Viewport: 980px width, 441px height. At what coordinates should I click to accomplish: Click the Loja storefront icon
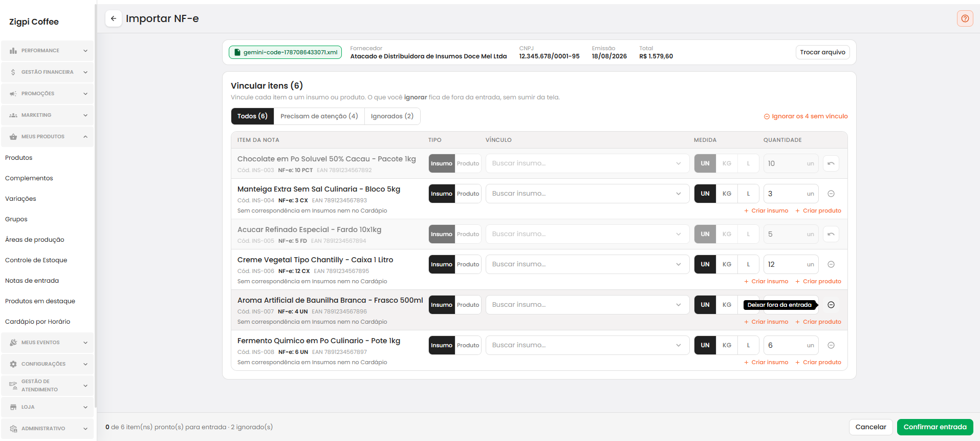pos(13,407)
